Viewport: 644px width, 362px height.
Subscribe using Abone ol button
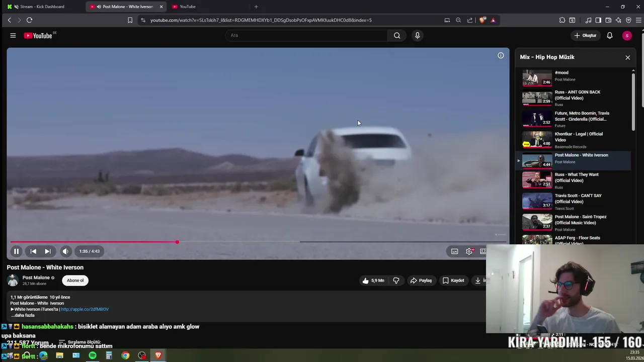click(75, 281)
